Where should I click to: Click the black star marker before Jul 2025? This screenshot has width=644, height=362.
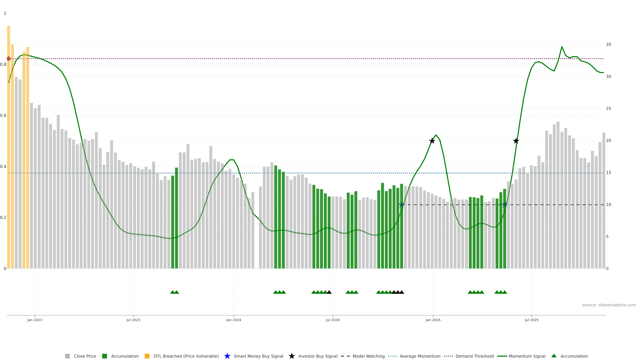click(516, 141)
